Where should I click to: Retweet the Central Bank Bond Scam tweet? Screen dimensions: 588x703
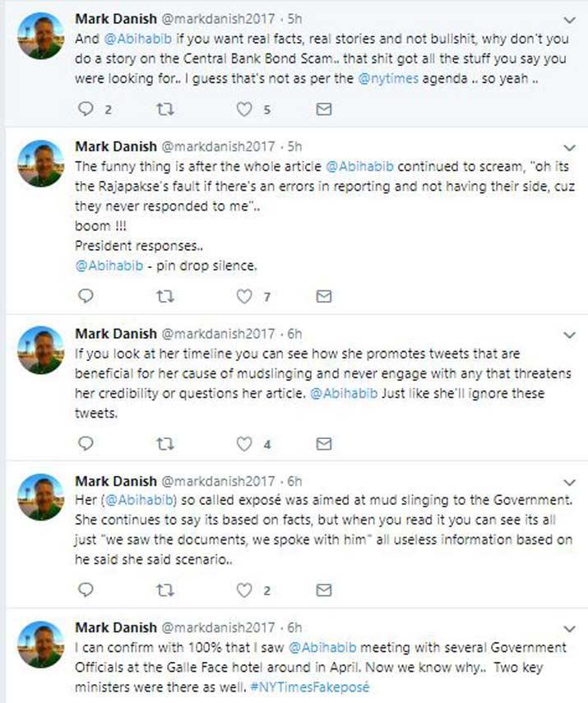tap(164, 109)
